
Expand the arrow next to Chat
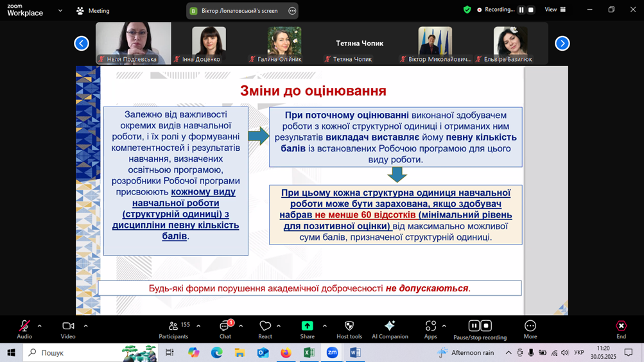pyautogui.click(x=241, y=326)
